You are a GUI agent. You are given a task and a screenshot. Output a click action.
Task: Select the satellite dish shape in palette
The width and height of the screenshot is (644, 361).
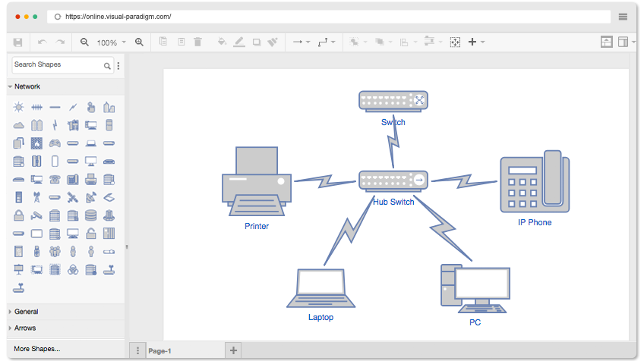(91, 197)
